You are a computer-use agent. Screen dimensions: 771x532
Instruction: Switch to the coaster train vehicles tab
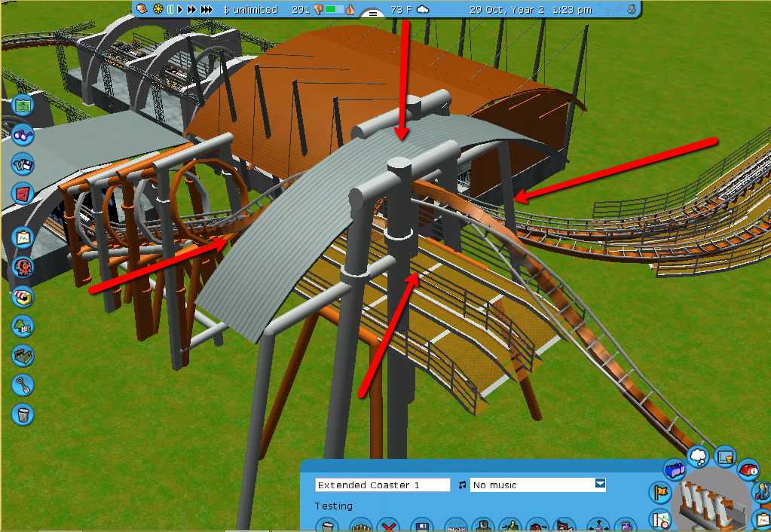coord(674,470)
